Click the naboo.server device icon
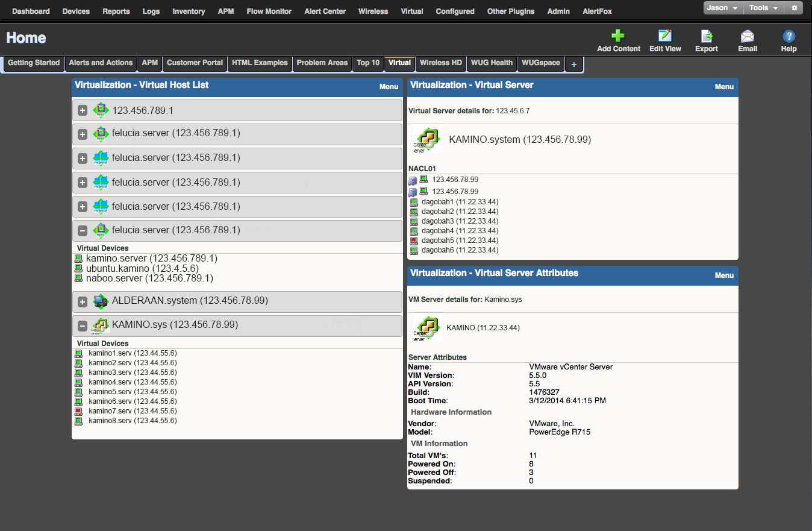Image resolution: width=812 pixels, height=531 pixels. (x=78, y=278)
